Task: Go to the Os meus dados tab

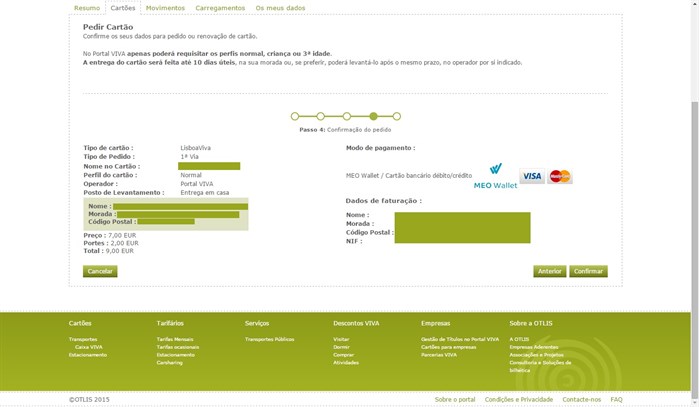Action: coord(280,8)
